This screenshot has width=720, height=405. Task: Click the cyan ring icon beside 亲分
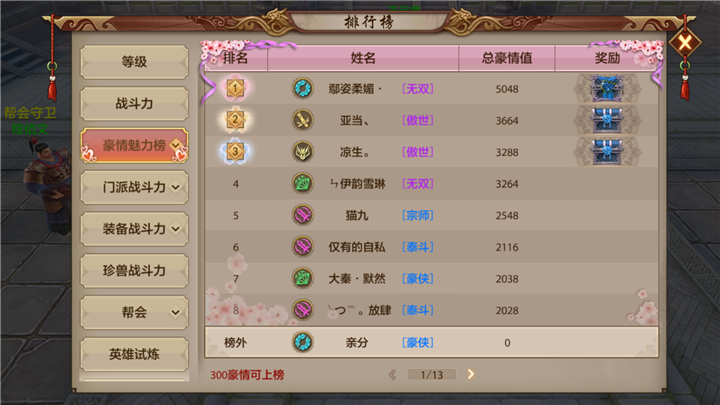tap(303, 342)
